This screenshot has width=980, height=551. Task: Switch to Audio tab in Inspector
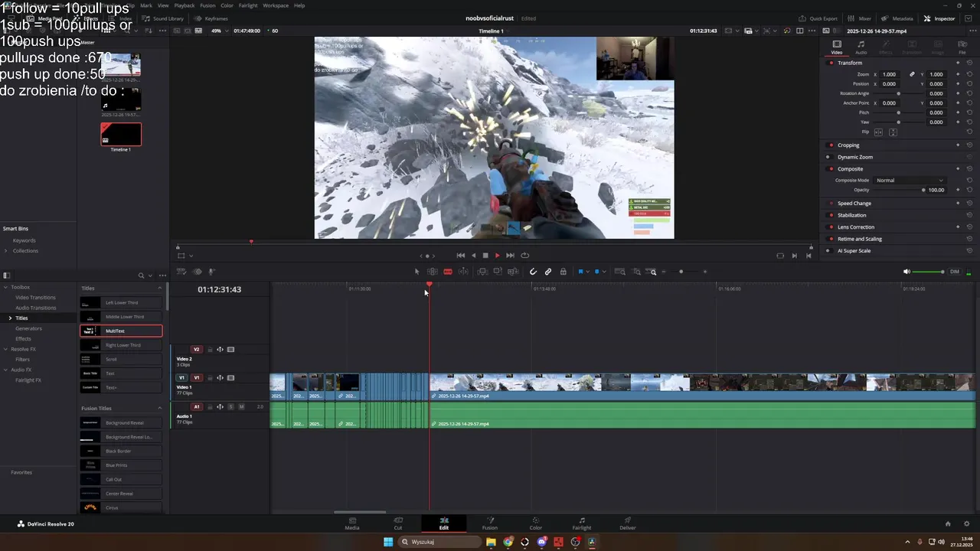point(861,47)
